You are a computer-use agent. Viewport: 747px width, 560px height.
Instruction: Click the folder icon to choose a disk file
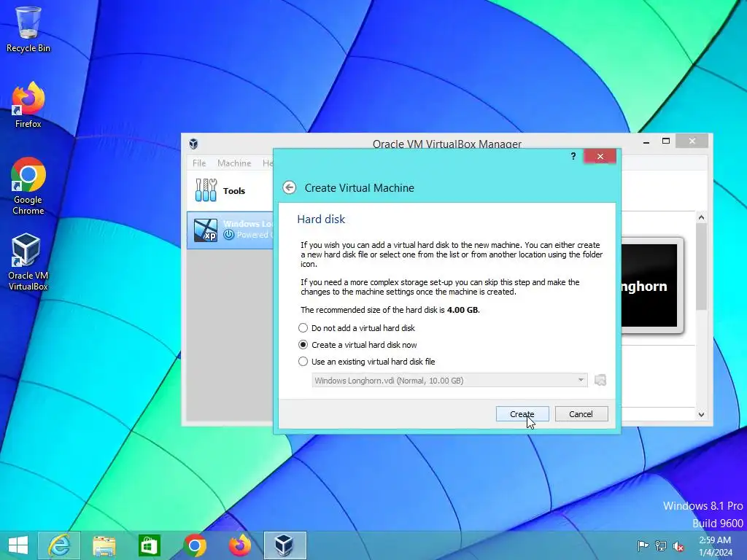[600, 380]
